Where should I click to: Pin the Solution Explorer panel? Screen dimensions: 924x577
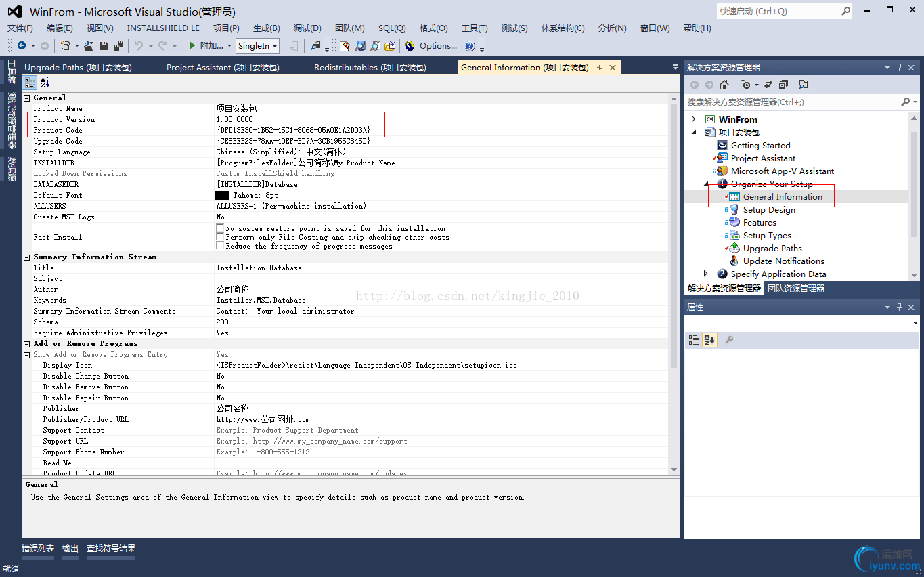point(900,67)
